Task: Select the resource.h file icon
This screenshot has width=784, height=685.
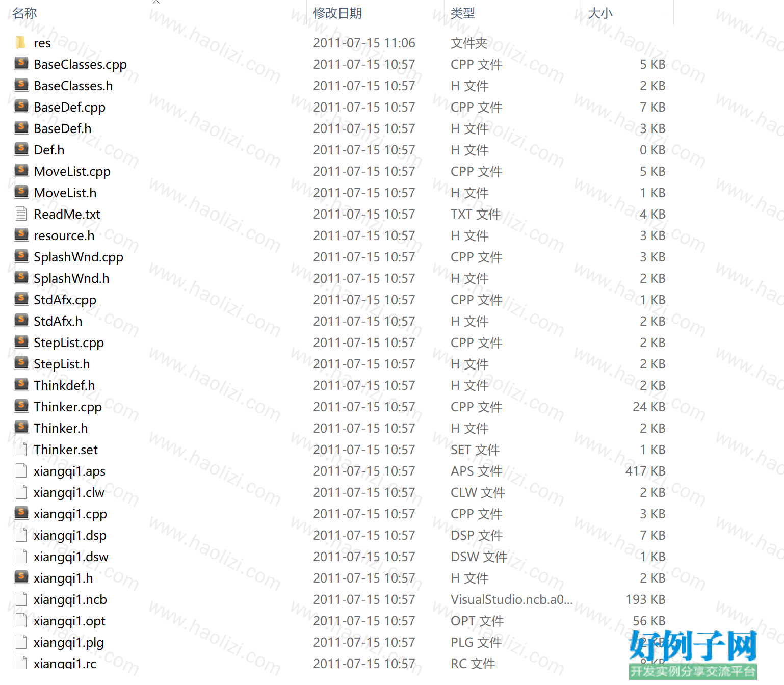Action: (21, 235)
